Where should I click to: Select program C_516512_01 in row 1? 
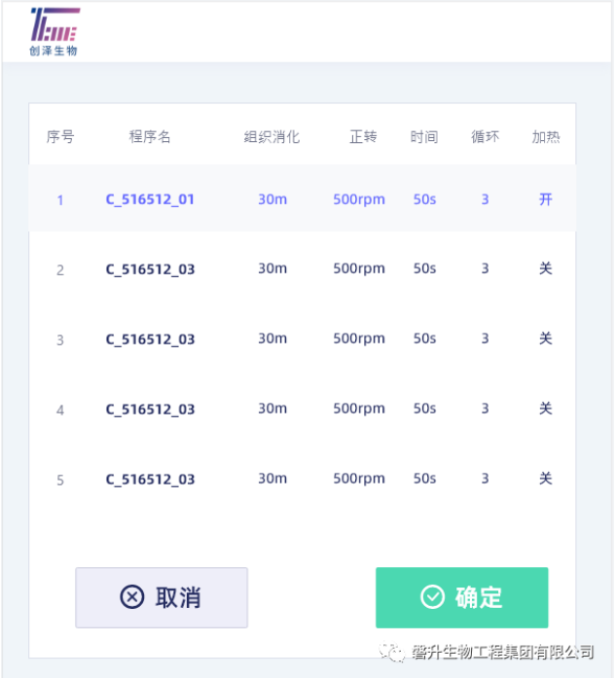coord(150,199)
